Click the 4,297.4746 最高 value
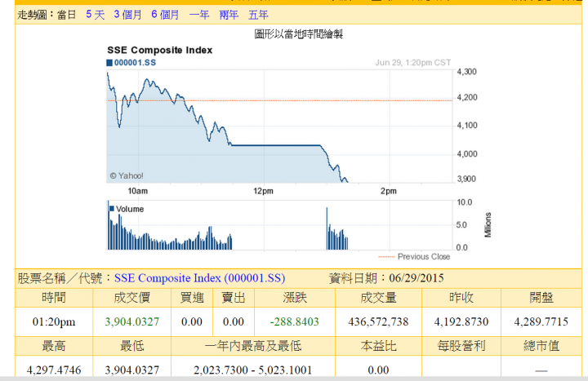 54,370
